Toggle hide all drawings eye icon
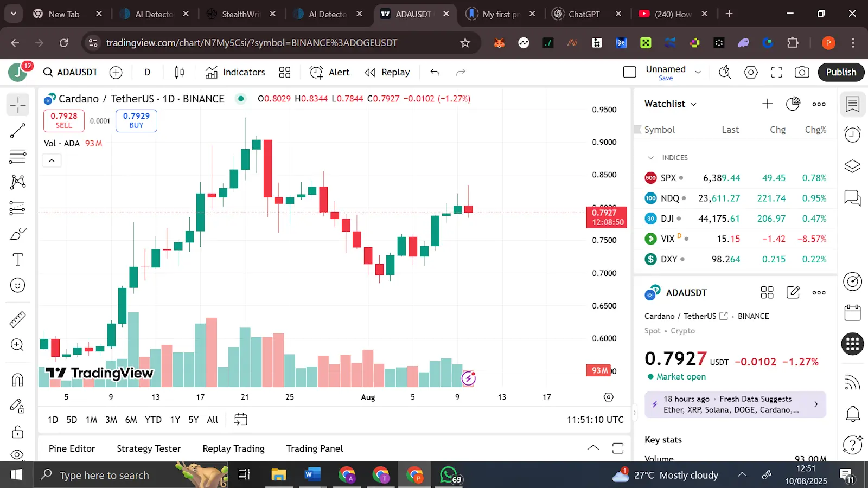The width and height of the screenshot is (868, 488). [18, 454]
